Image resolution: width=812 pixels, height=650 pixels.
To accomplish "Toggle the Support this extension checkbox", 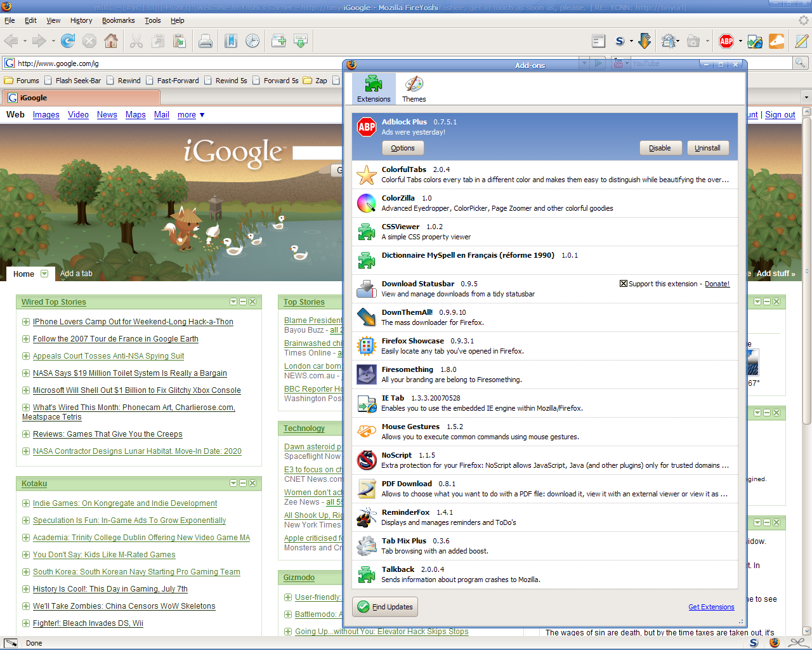I will pyautogui.click(x=624, y=284).
